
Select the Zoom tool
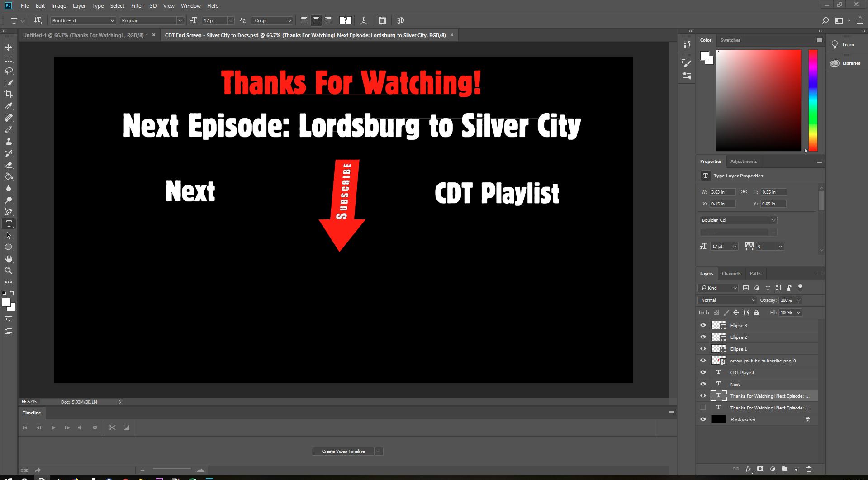click(x=9, y=271)
